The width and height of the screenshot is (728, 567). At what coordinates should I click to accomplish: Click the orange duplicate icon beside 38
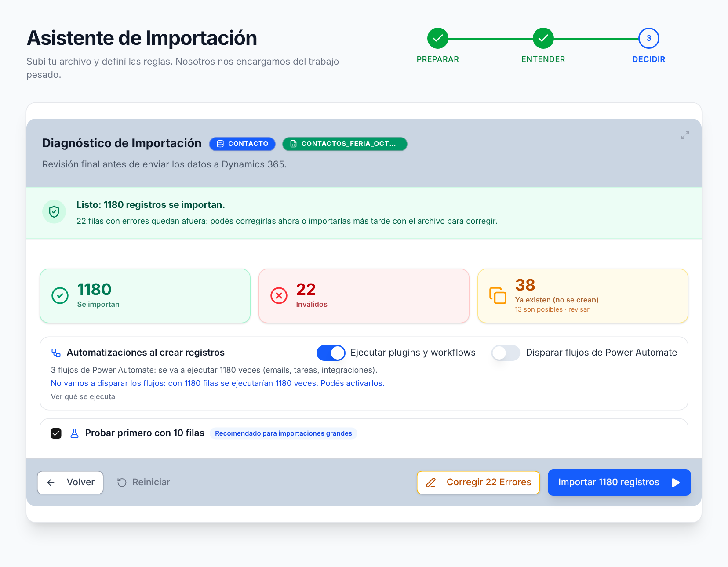[498, 295]
